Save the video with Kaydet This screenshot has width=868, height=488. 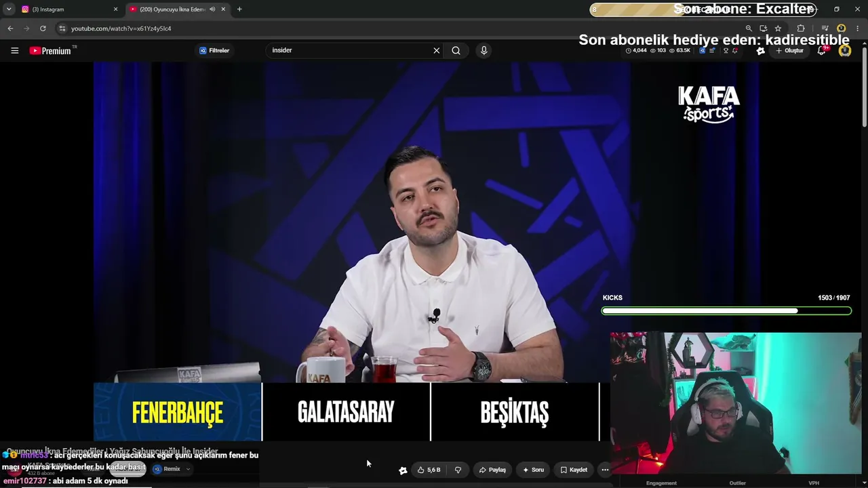[574, 470]
